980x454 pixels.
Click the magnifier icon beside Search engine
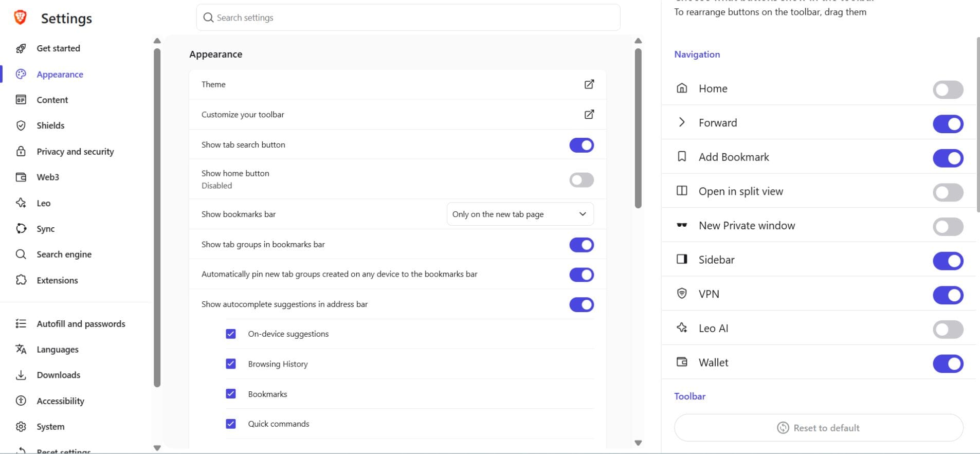point(21,254)
